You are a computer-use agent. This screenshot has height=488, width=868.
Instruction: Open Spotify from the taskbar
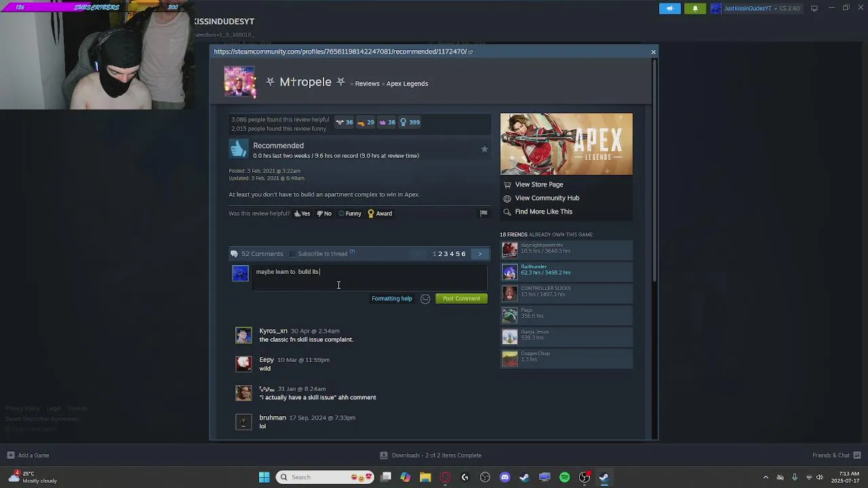[x=564, y=477]
